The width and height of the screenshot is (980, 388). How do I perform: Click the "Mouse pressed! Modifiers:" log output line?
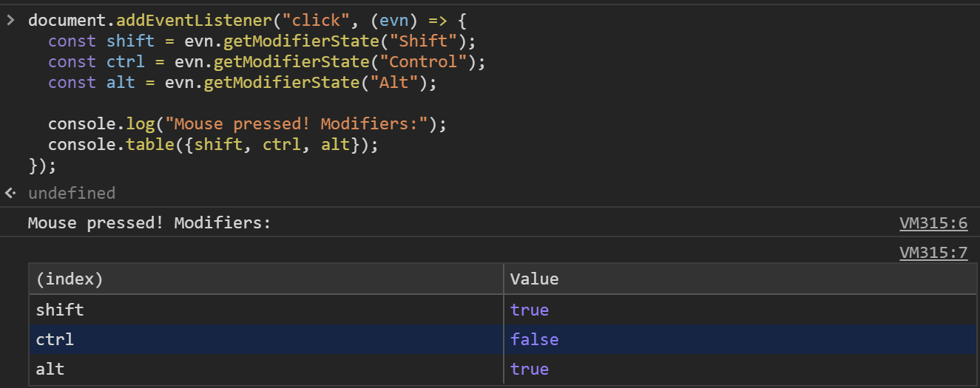tap(149, 222)
